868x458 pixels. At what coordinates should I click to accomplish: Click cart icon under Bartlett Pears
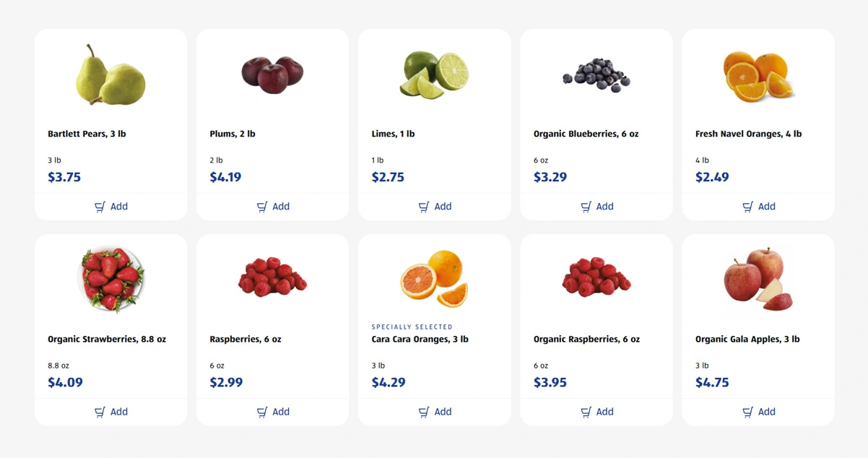tap(100, 207)
